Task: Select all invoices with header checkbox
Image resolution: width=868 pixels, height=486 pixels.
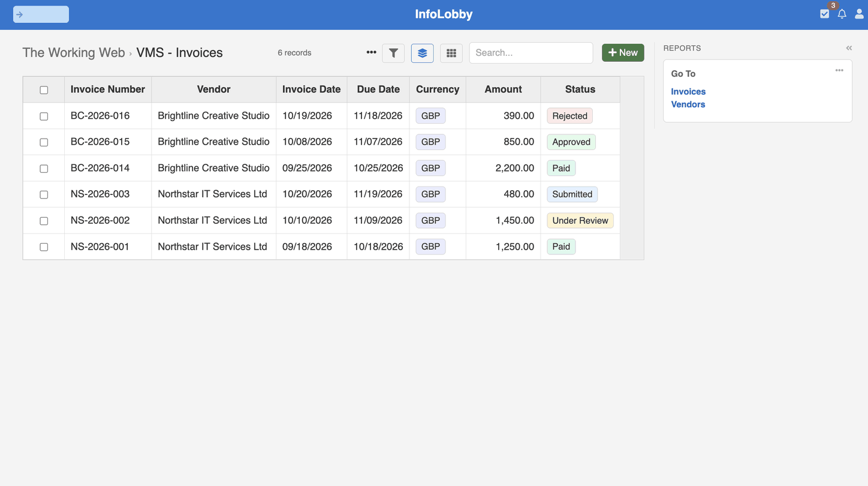Action: (44, 90)
